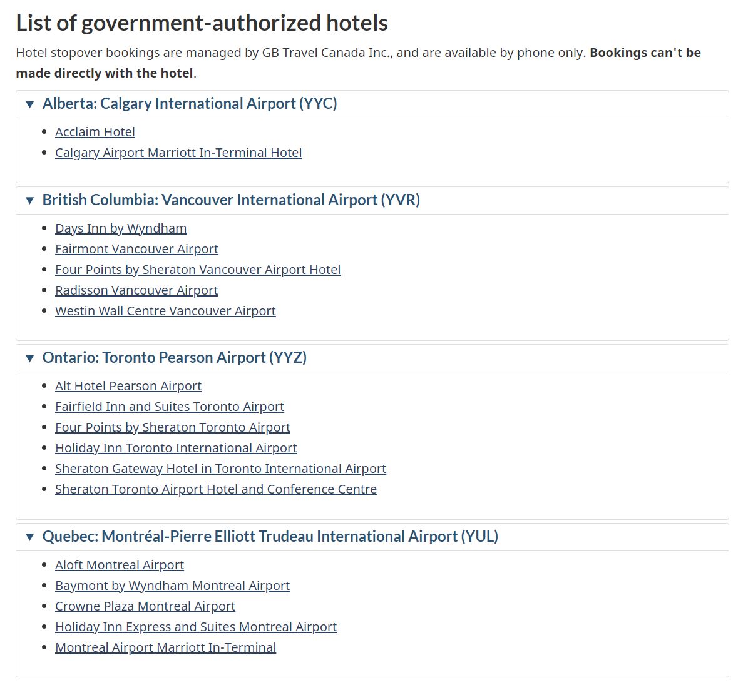The height and width of the screenshot is (700, 748).
Task: Open Sheraton Gateway Hotel Toronto link
Action: [220, 469]
